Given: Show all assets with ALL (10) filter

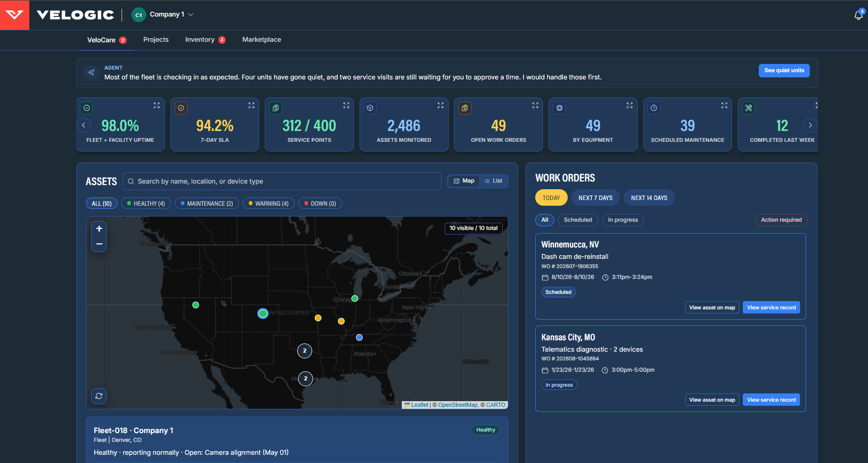Looking at the screenshot, I should coord(101,204).
